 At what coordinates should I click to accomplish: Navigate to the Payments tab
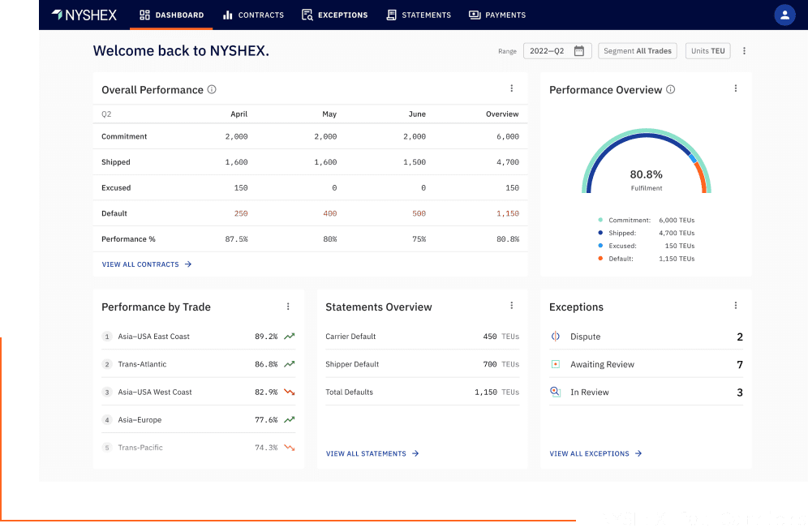(x=497, y=15)
